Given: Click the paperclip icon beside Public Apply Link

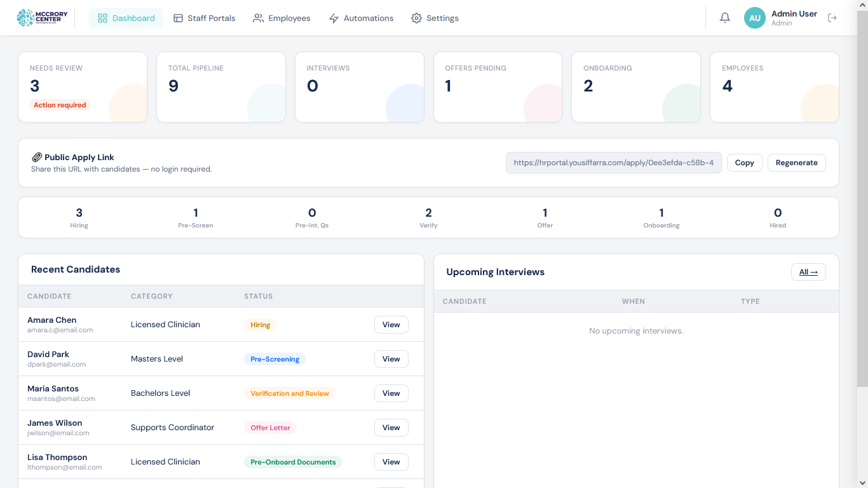Looking at the screenshot, I should point(37,158).
